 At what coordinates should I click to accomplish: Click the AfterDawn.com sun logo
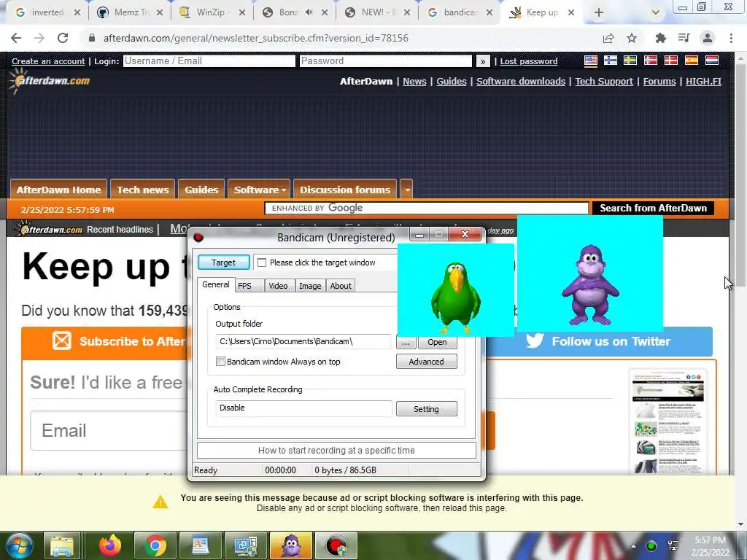click(x=50, y=80)
